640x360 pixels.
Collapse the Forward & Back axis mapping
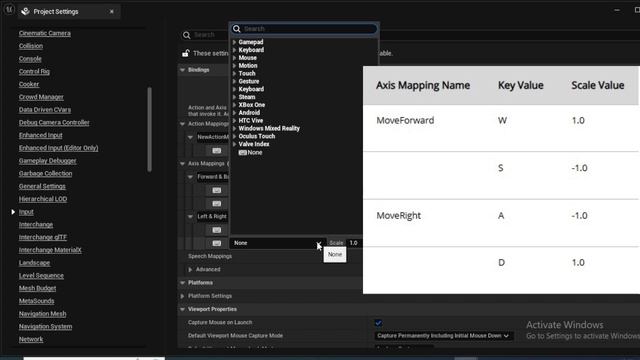[x=190, y=177]
